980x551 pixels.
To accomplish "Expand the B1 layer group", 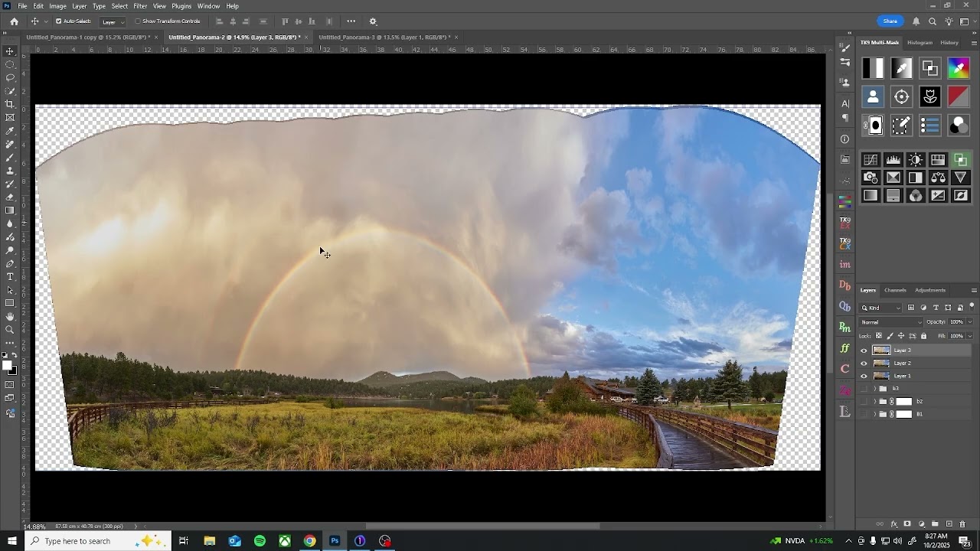I will [x=874, y=414].
